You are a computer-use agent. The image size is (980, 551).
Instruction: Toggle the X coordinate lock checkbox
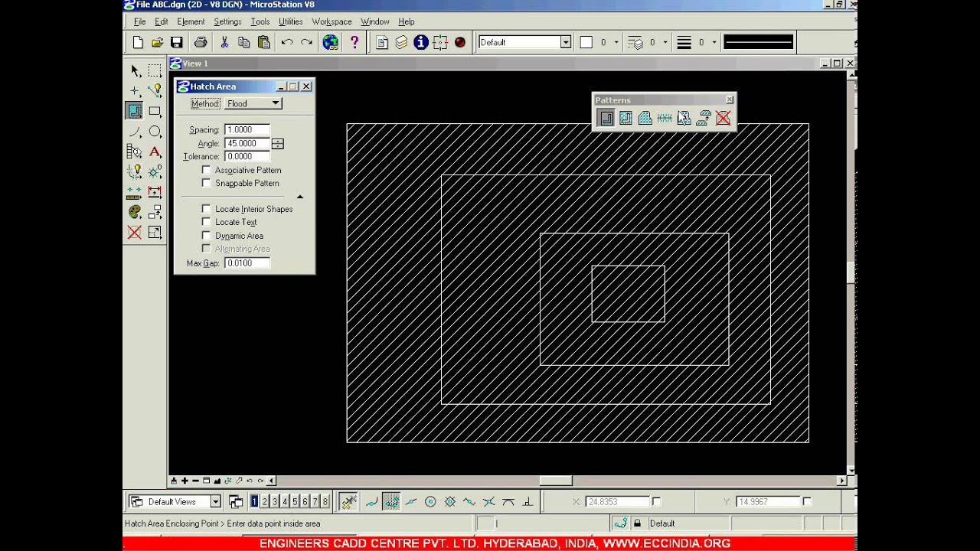656,502
